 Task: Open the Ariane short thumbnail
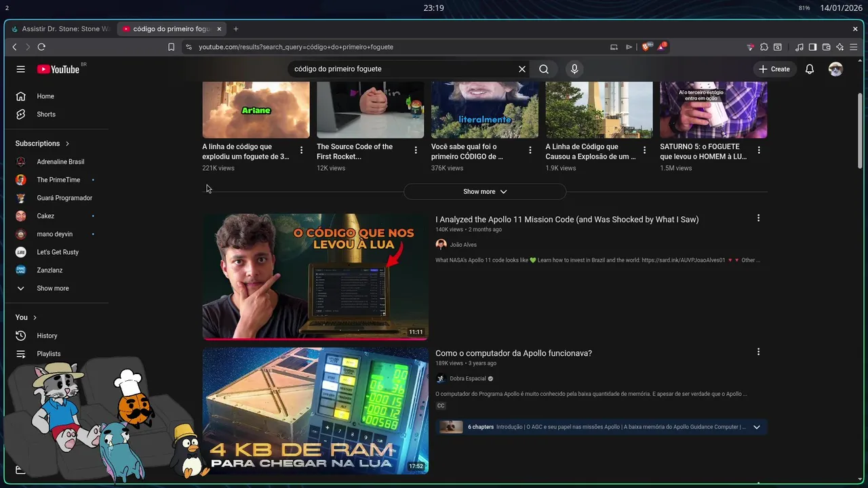(256, 110)
